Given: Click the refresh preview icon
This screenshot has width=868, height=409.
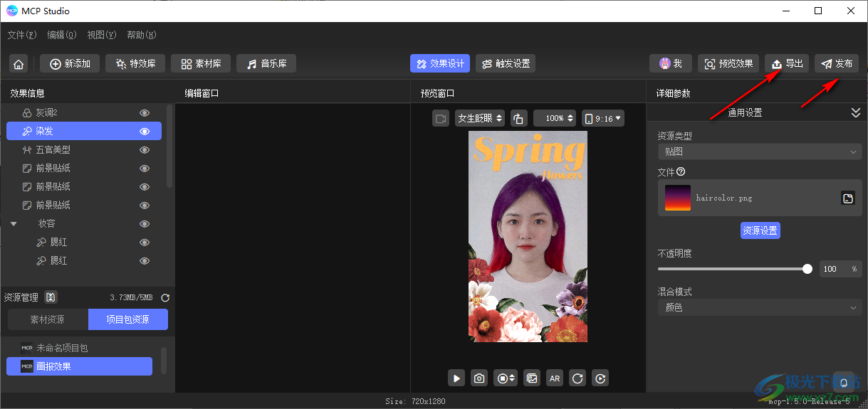Looking at the screenshot, I should click(x=577, y=378).
